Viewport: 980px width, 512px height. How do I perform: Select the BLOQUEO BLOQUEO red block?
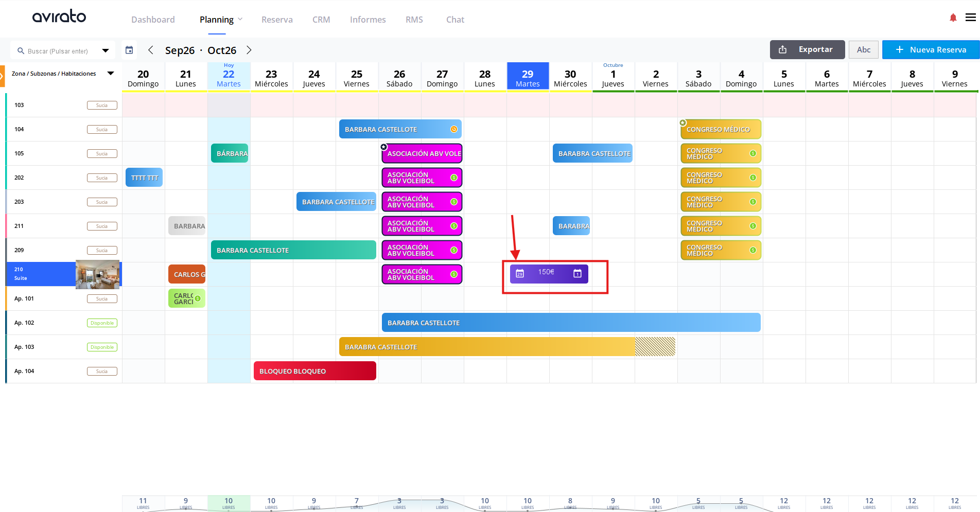click(315, 371)
